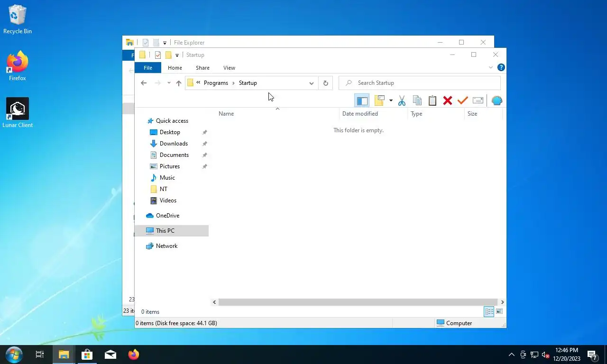
Task: Click the horizontal scrollbar left arrow
Action: pos(214,302)
